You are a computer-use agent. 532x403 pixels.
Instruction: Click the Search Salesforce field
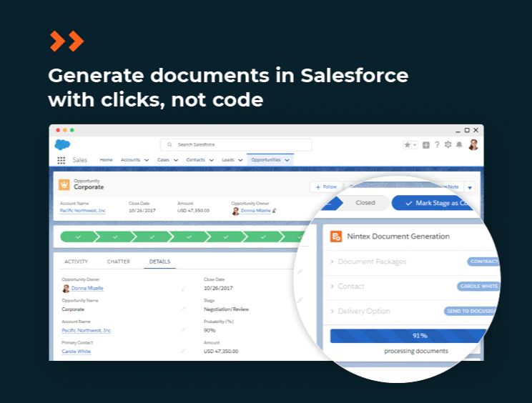coord(236,145)
